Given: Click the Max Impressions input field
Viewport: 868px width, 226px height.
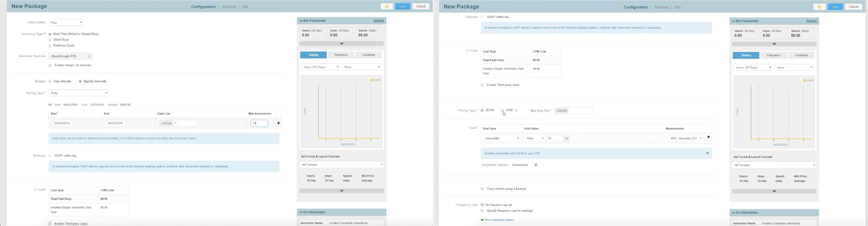Looking at the screenshot, I should (259, 123).
